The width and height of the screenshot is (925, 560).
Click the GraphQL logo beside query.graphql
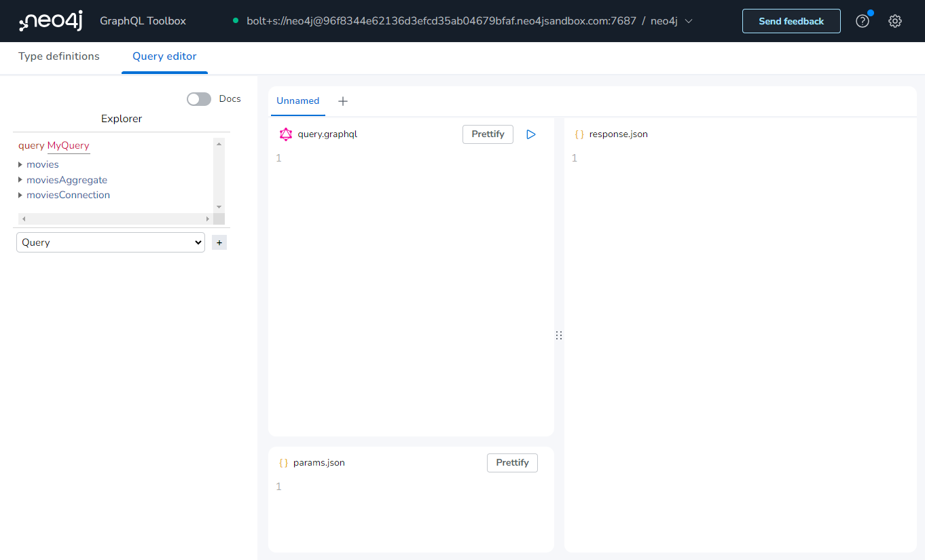pyautogui.click(x=285, y=134)
